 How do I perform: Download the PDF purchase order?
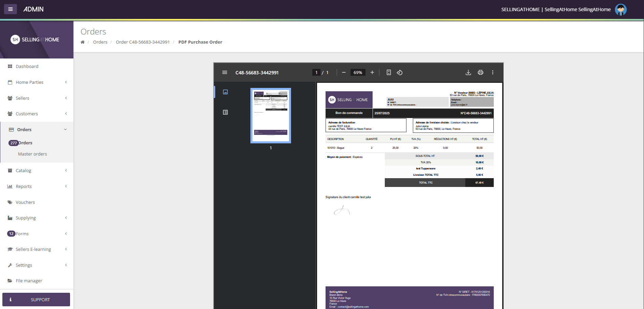468,72
